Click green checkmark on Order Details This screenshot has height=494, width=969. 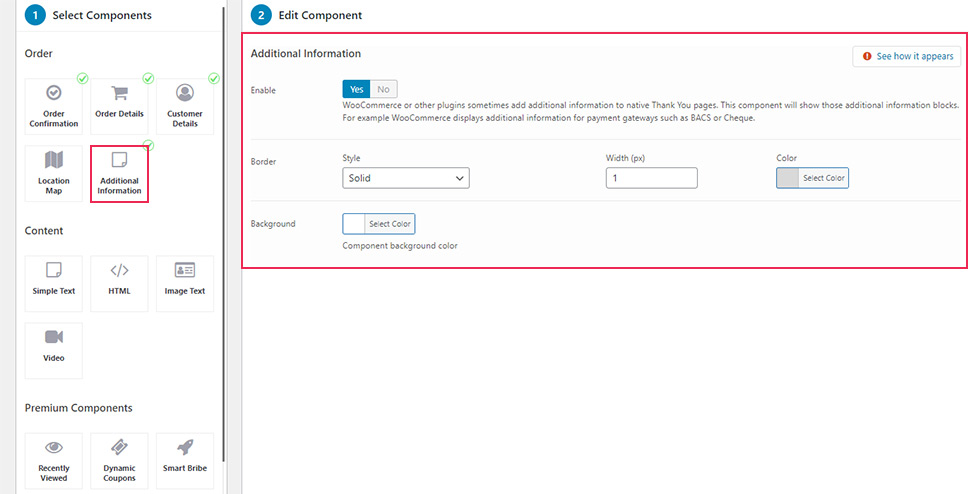[148, 79]
